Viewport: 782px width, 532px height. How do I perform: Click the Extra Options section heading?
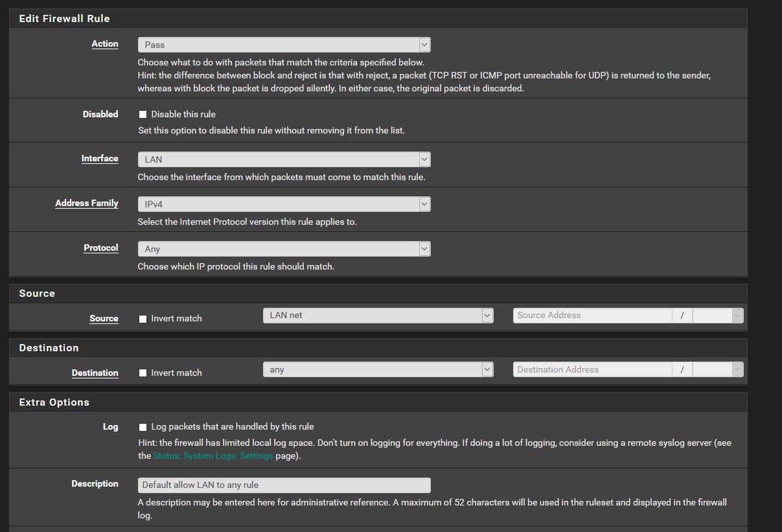(54, 402)
